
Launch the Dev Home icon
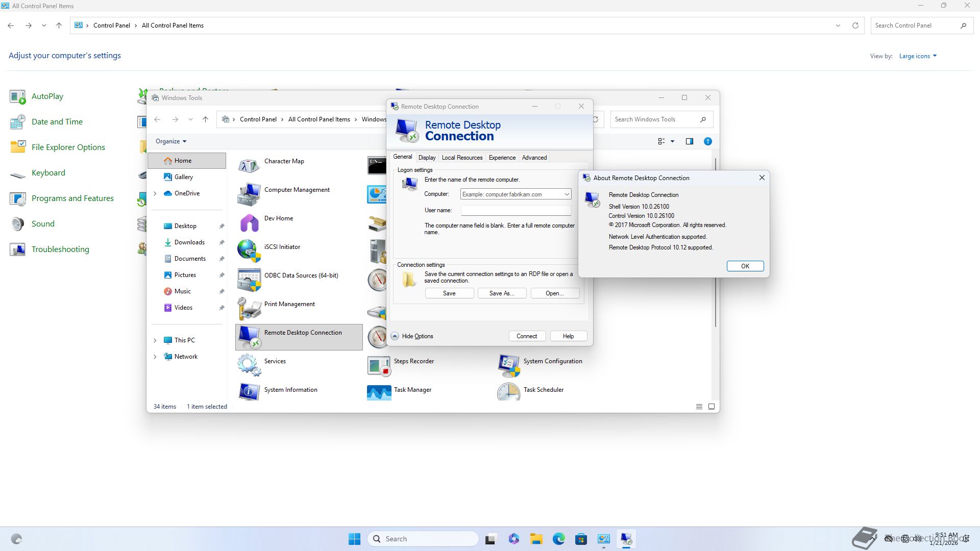click(249, 222)
